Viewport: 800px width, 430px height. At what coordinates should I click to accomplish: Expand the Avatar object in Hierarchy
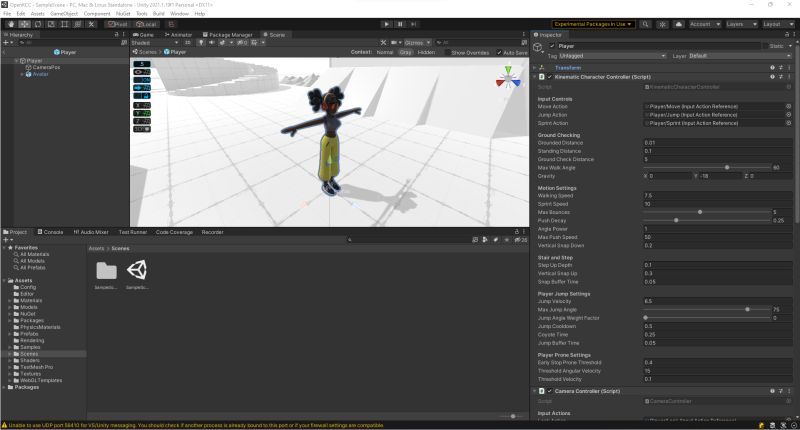[22, 74]
